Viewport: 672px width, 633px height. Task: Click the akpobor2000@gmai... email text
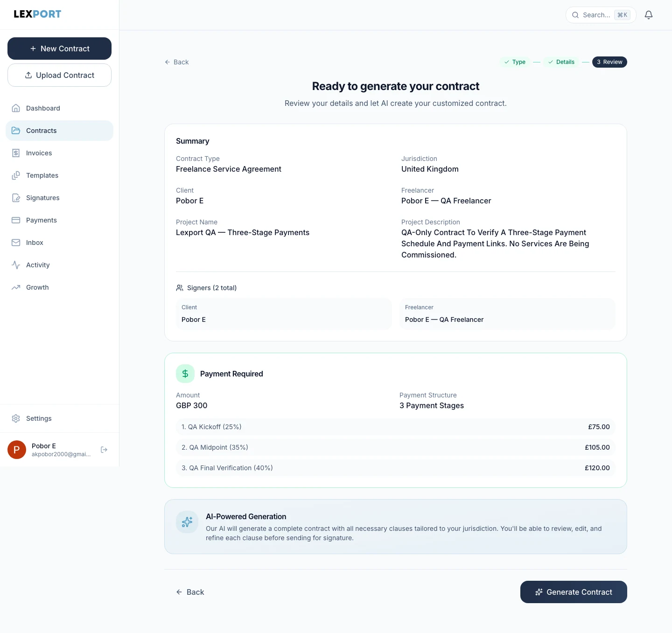click(x=61, y=454)
